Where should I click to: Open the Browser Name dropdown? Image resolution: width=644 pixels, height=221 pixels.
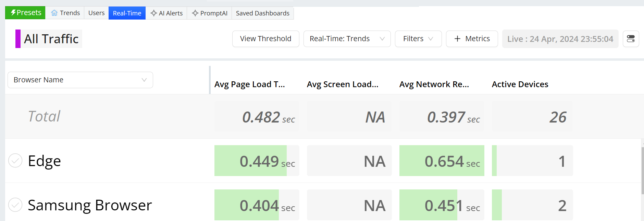pyautogui.click(x=80, y=80)
